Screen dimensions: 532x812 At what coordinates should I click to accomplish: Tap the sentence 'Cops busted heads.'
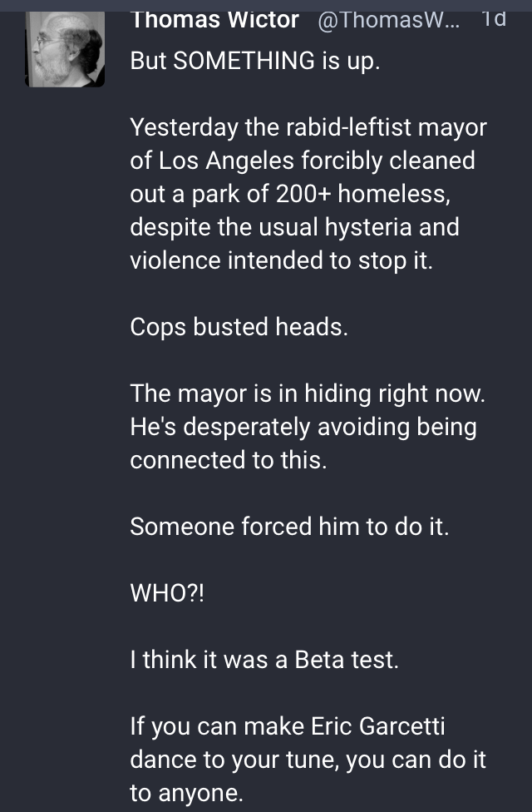click(x=239, y=327)
